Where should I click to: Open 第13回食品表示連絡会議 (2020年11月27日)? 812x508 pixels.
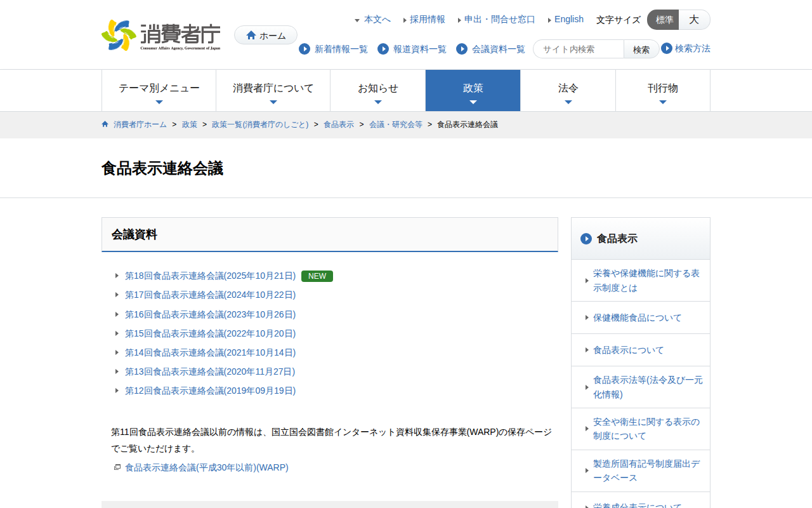210,371
